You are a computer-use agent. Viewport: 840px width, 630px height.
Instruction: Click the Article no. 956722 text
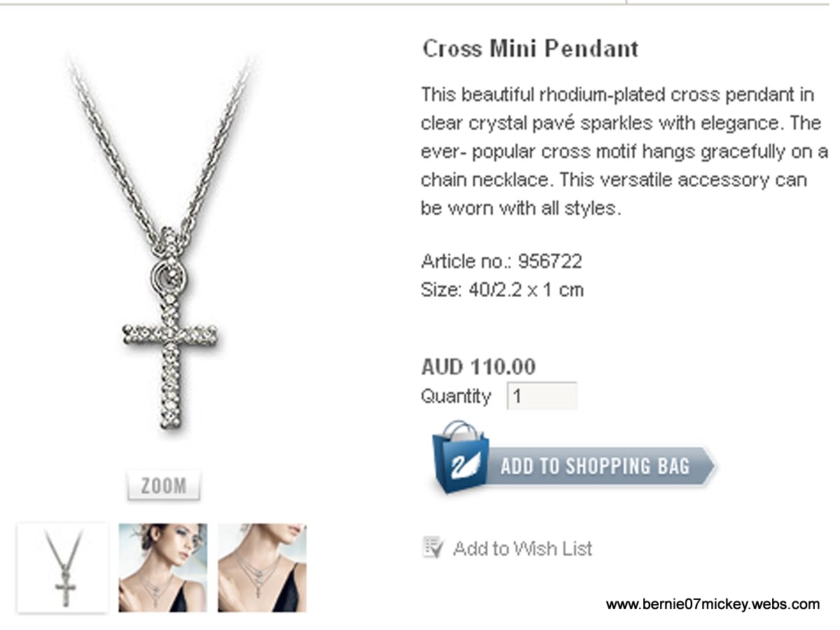501,262
